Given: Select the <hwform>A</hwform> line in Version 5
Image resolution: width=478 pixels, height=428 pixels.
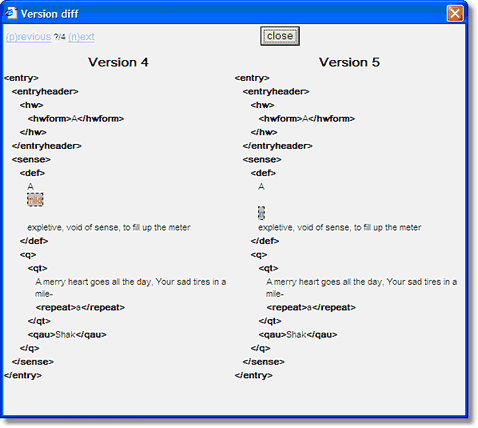Looking at the screenshot, I should [307, 119].
